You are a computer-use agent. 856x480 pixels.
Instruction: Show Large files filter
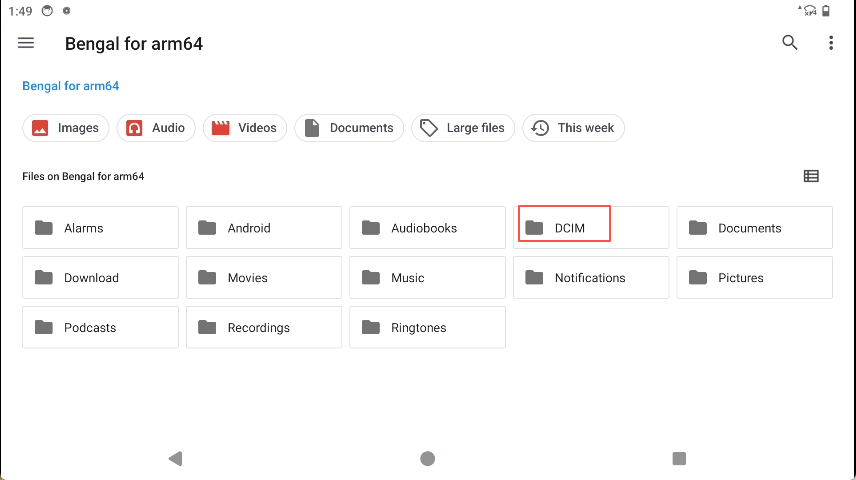463,128
